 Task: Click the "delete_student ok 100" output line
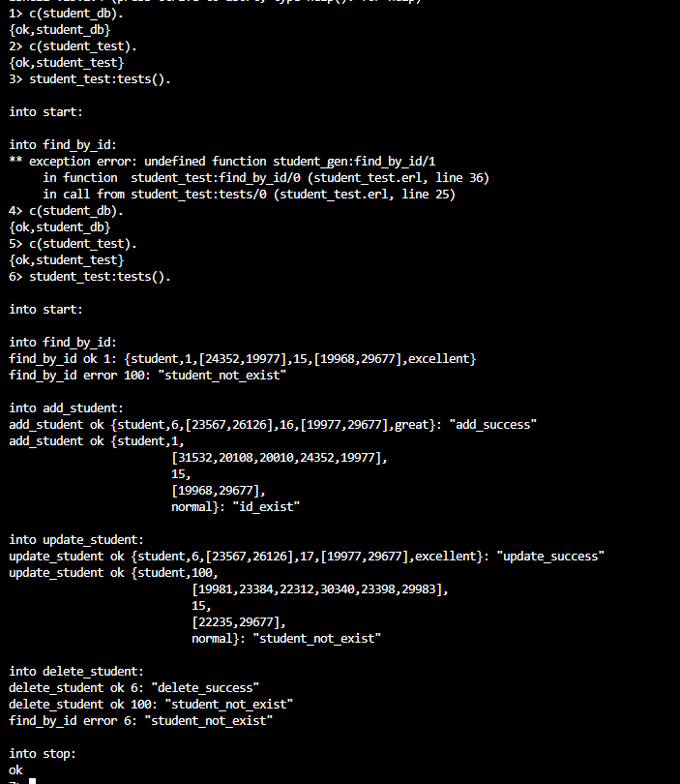coord(151,704)
